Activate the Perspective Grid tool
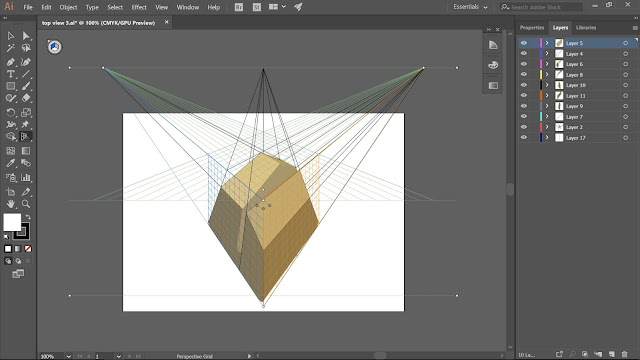Viewport: 640px width, 360px height. point(26,137)
